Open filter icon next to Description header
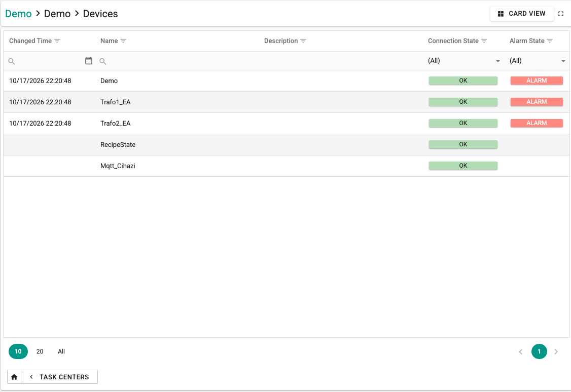This screenshot has height=392, width=571. pos(303,41)
